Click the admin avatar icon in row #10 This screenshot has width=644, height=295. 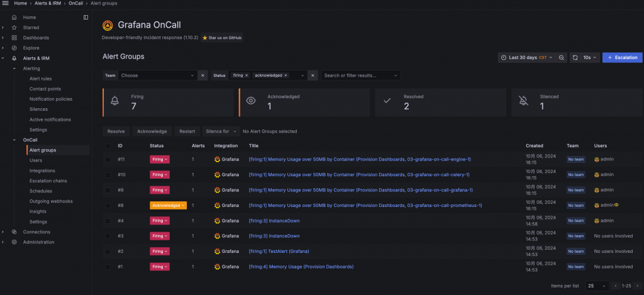click(x=597, y=175)
